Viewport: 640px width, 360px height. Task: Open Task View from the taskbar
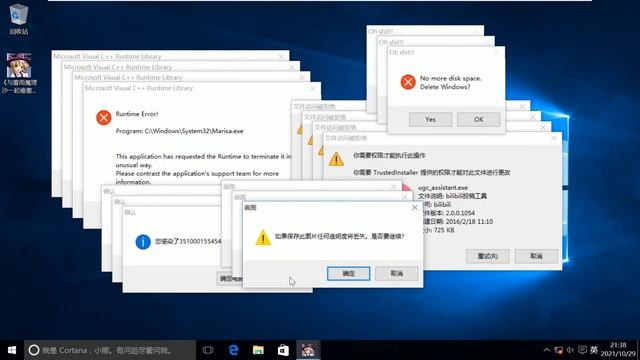click(x=208, y=350)
